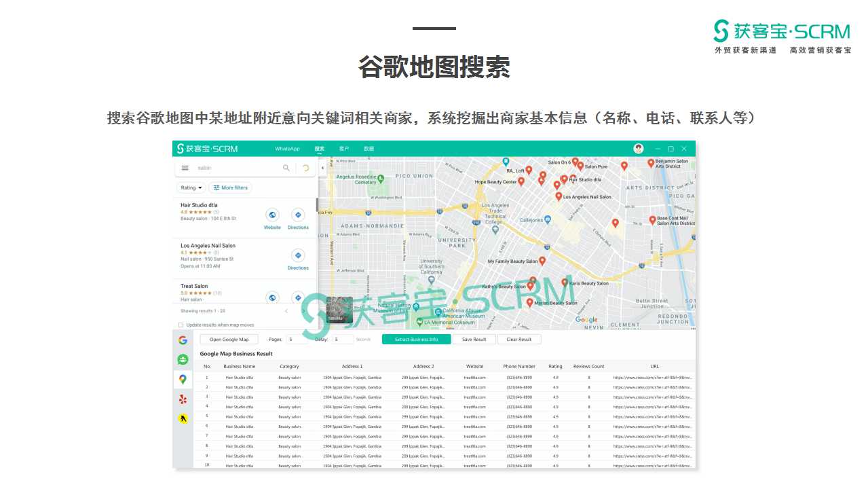Click the Phone Number column header
Viewport: 868px width, 489px height.
(519, 367)
